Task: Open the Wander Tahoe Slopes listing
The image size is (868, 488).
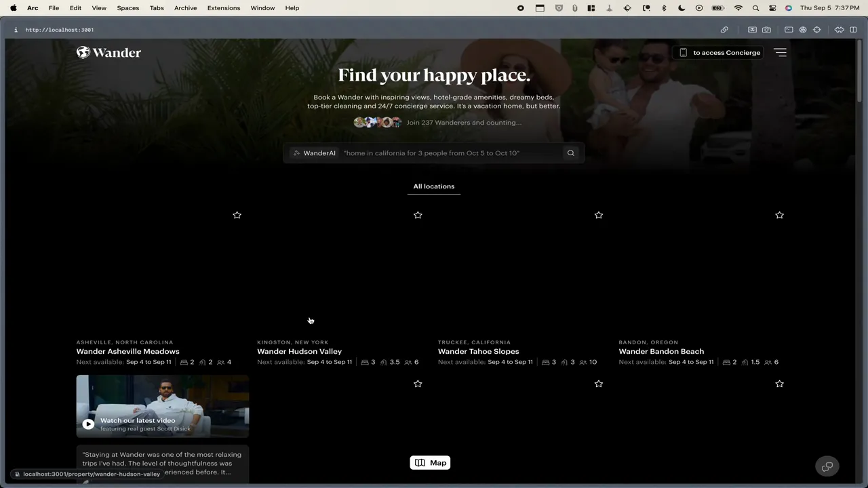Action: click(478, 352)
